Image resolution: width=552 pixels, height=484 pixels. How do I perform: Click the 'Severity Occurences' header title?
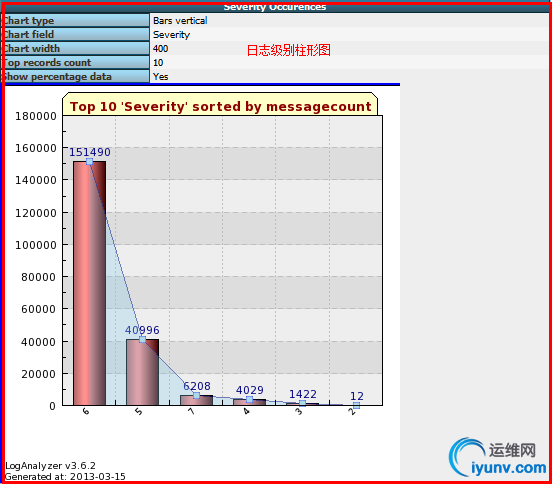[275, 7]
